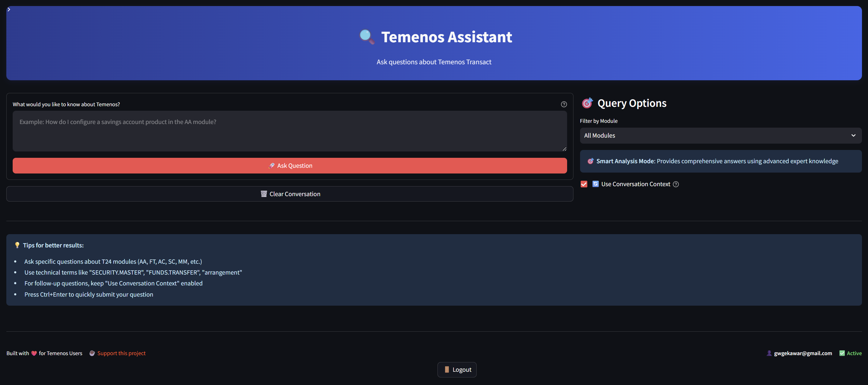The width and height of the screenshot is (868, 385).
Task: Click the Ask Question button
Action: point(290,166)
